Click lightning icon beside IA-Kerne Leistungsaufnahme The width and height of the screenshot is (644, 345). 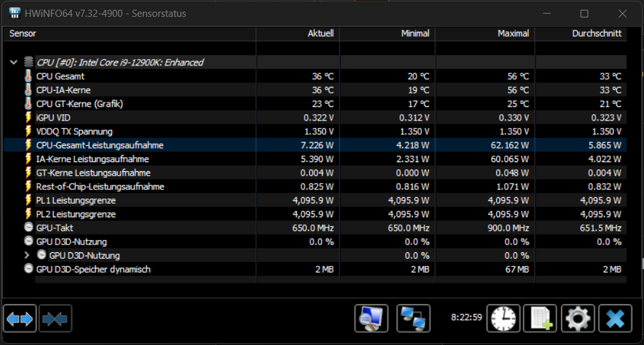29,159
